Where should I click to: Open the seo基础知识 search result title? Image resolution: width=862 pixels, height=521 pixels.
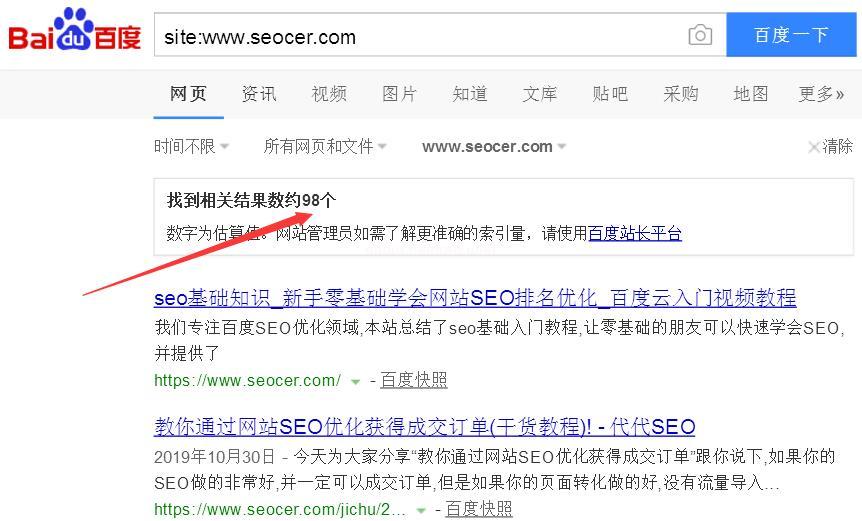point(475,298)
